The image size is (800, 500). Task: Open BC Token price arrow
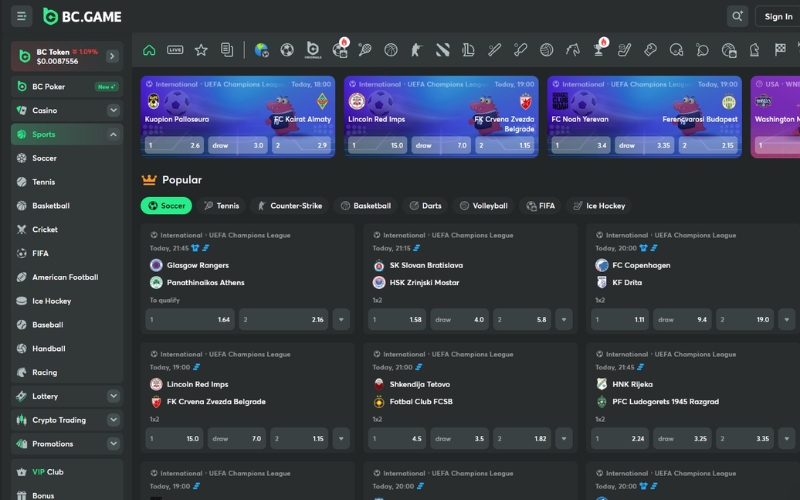(112, 56)
